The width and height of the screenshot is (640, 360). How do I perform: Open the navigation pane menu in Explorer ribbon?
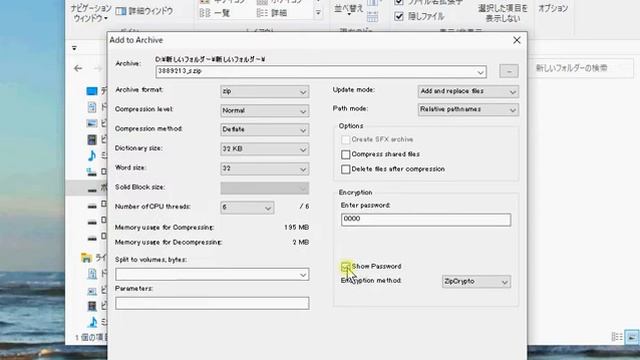pyautogui.click(x=91, y=13)
